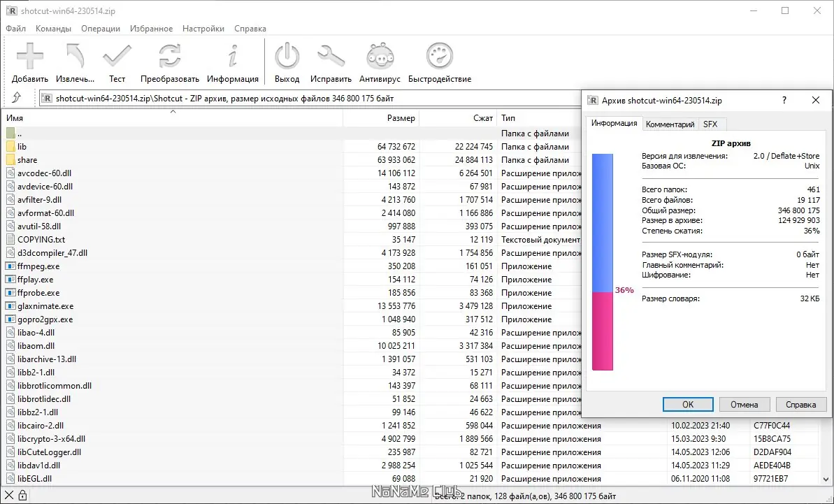Select the Информация tab in dialog

(x=614, y=123)
